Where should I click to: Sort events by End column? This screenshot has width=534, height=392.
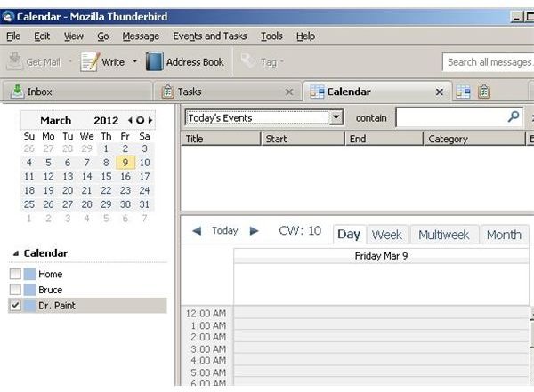pos(384,139)
